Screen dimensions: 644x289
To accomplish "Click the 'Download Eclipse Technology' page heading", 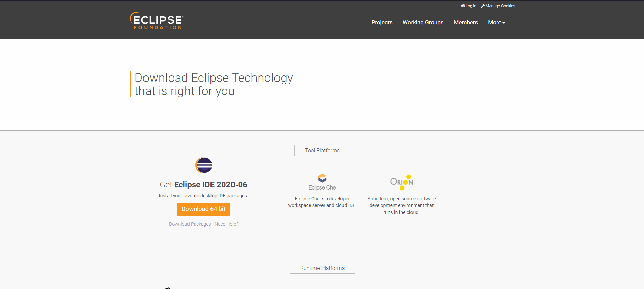I will 214,84.
